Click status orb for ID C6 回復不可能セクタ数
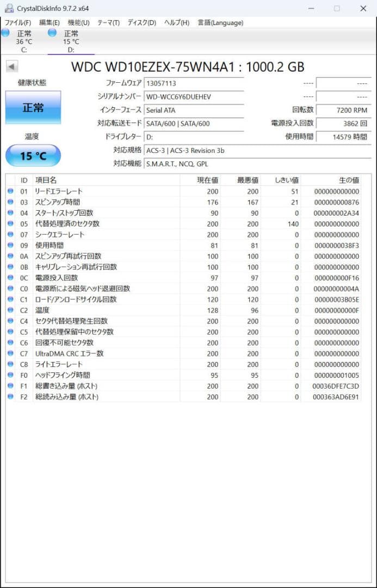 (10, 343)
